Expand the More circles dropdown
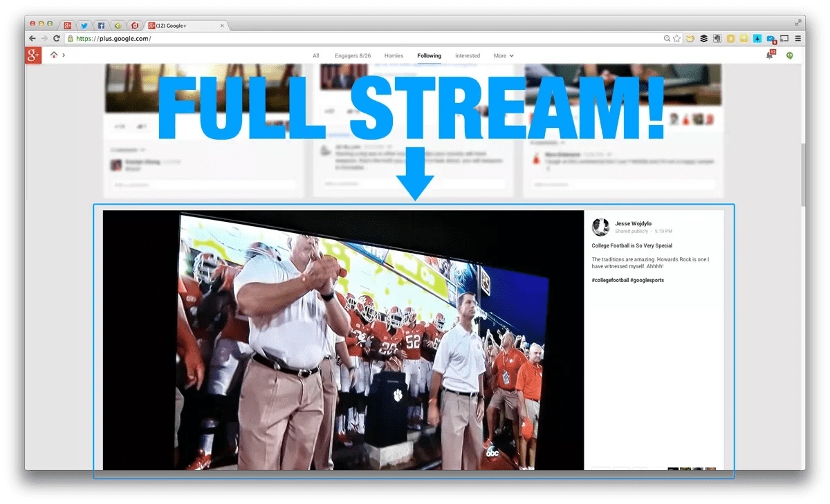 503,56
